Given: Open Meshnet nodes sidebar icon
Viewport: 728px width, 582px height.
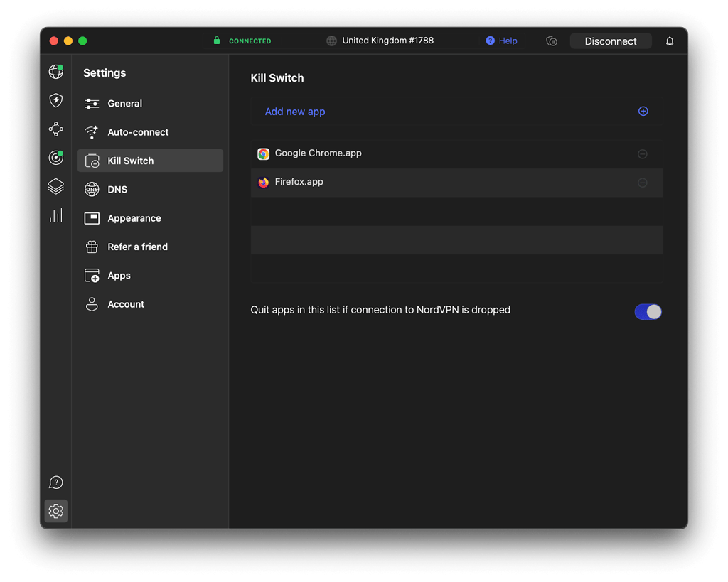Looking at the screenshot, I should click(x=56, y=129).
